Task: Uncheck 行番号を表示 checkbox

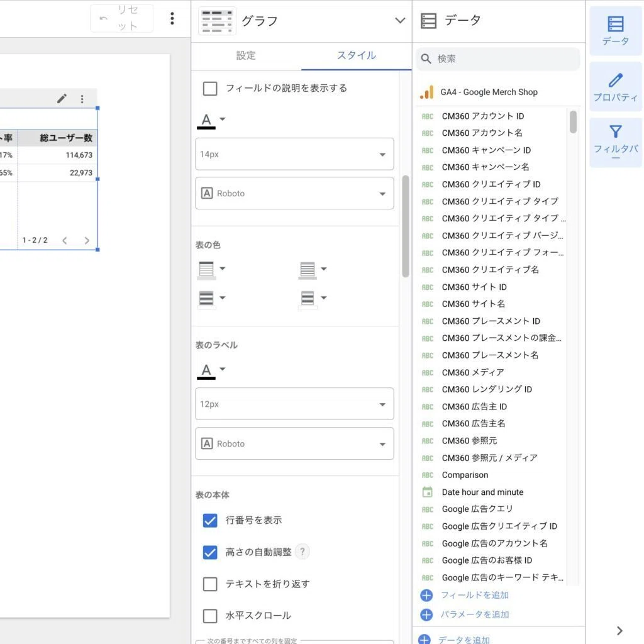Action: [210, 520]
